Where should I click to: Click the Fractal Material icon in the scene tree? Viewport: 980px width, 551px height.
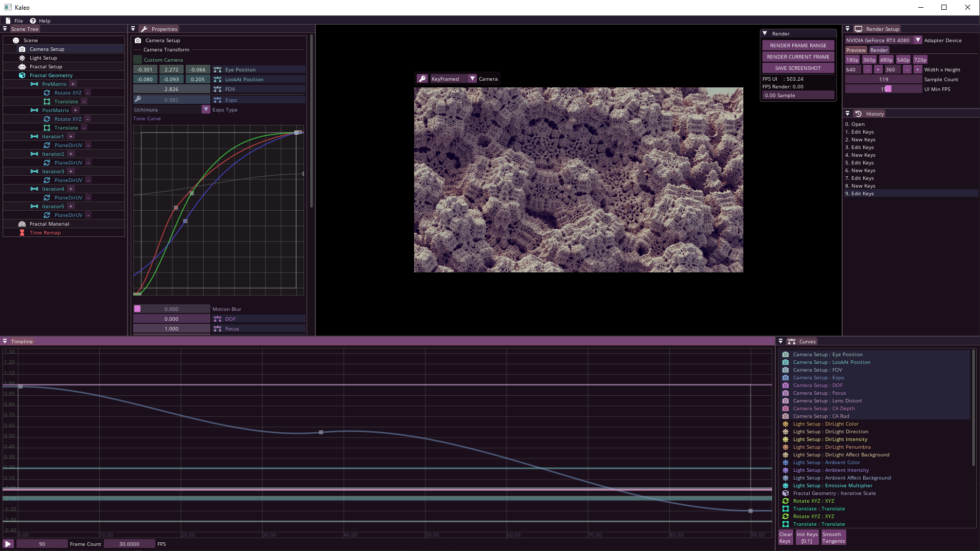(22, 224)
